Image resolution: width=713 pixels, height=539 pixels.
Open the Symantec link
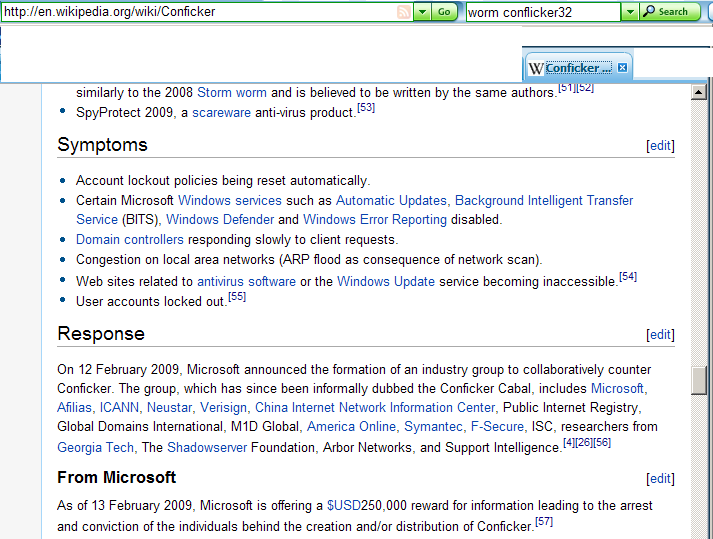coord(433,427)
